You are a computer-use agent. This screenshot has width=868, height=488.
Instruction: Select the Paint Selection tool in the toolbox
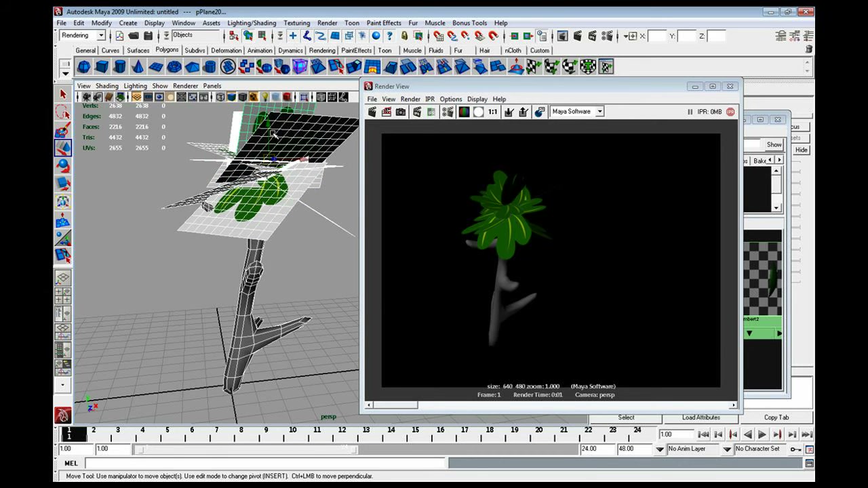[63, 130]
